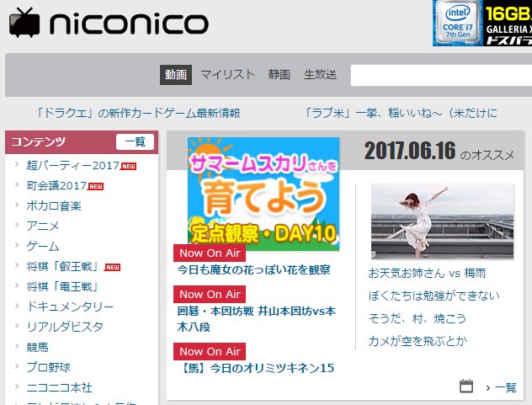532x405 pixels.
Task: Open プロ野球 category
Action: point(49,367)
